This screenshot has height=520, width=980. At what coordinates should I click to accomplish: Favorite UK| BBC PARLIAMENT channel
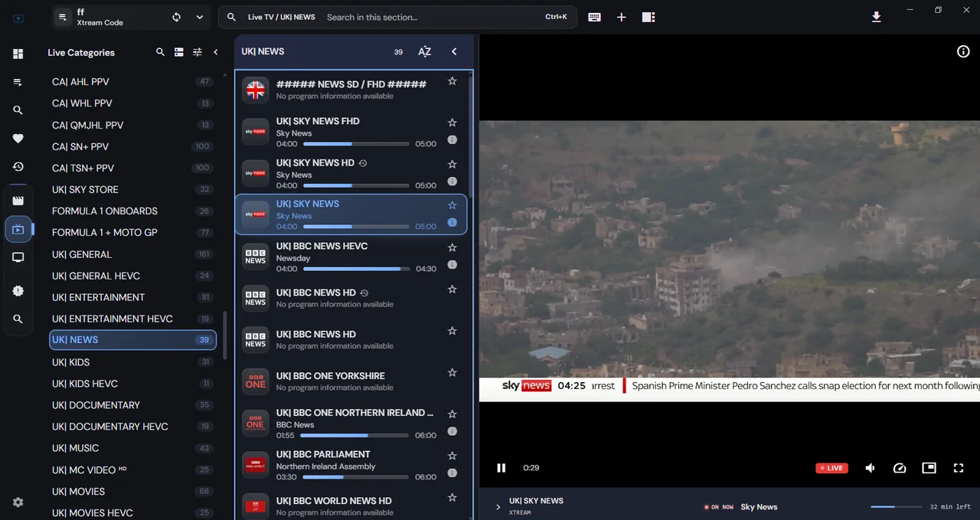(452, 456)
